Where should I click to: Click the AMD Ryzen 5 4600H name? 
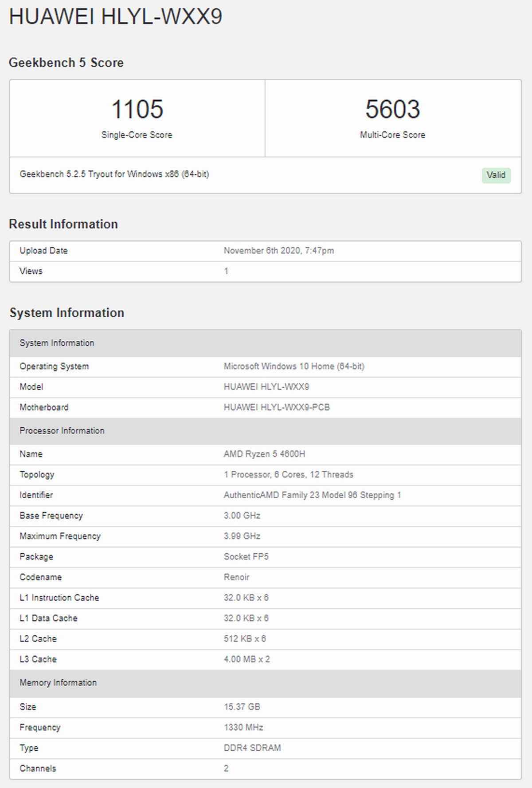(x=264, y=454)
